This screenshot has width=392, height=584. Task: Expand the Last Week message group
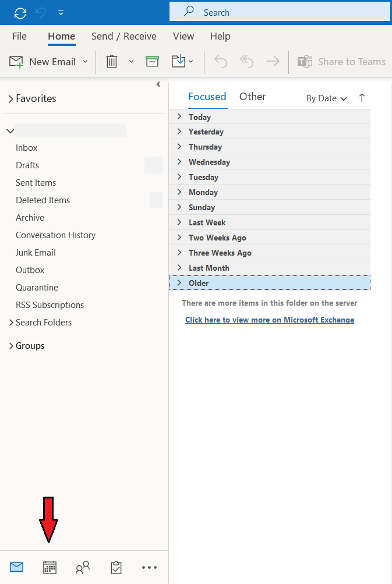point(270,222)
